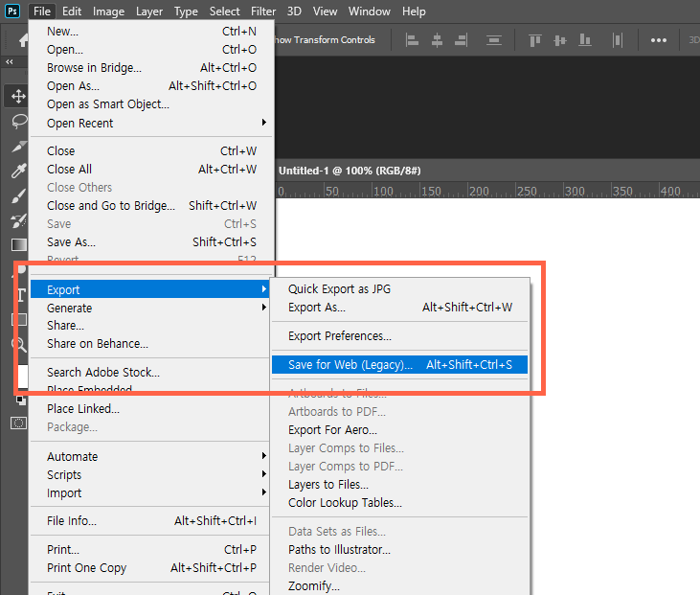Image resolution: width=700 pixels, height=595 pixels.
Task: Select the Move tool
Action: click(x=18, y=96)
